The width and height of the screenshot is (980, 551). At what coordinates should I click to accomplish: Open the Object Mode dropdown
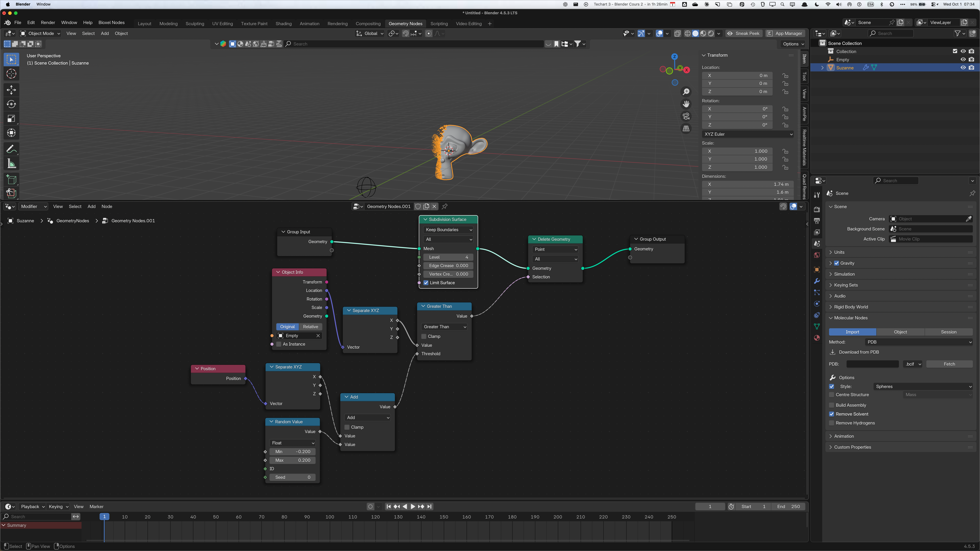click(40, 34)
